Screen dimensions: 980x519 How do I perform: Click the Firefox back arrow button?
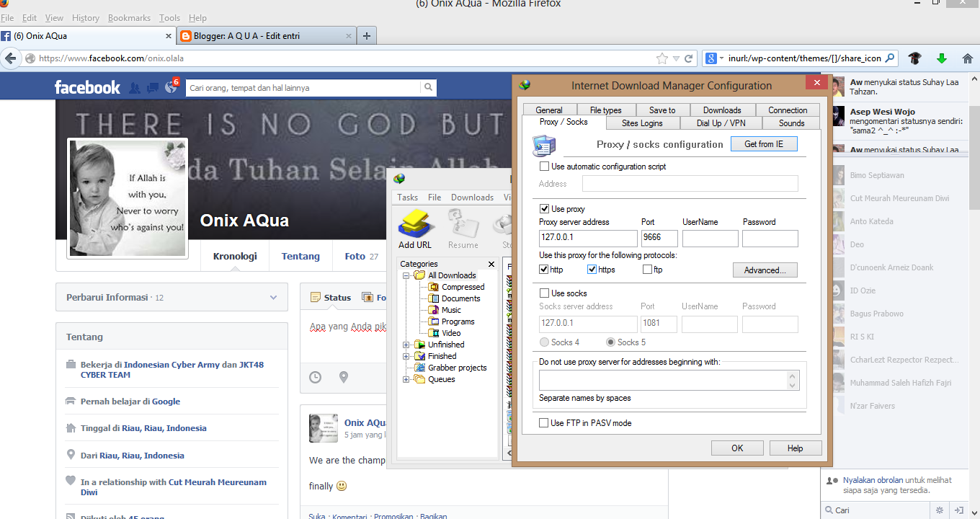(x=10, y=58)
